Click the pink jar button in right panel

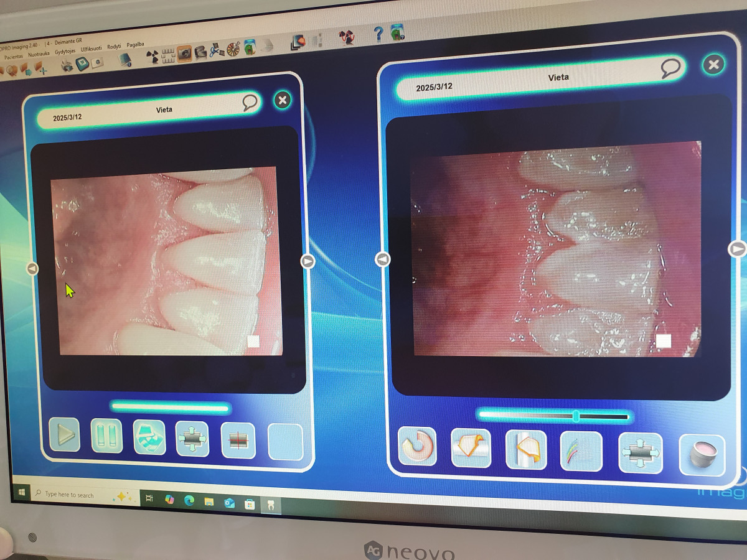click(x=702, y=455)
